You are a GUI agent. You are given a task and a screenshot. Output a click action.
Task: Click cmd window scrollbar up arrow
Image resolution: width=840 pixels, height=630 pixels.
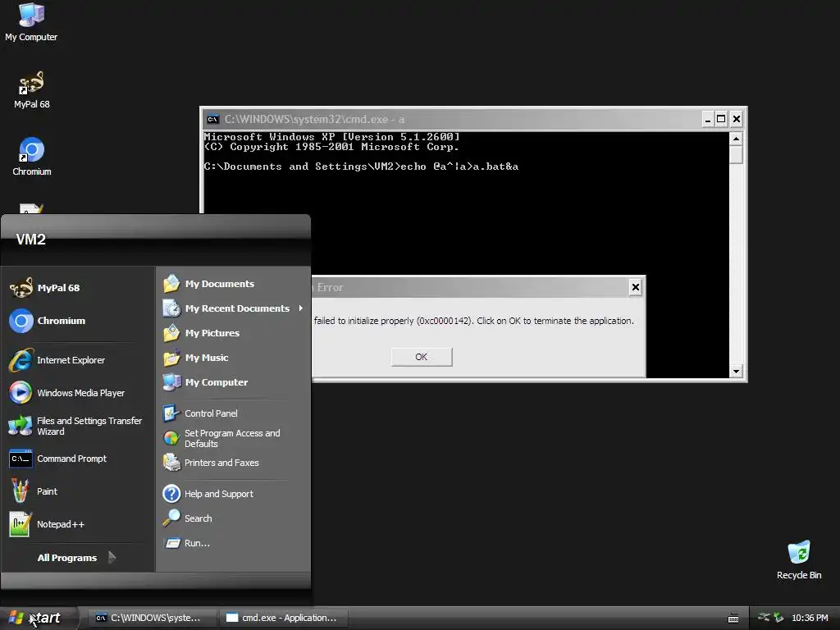click(x=736, y=139)
